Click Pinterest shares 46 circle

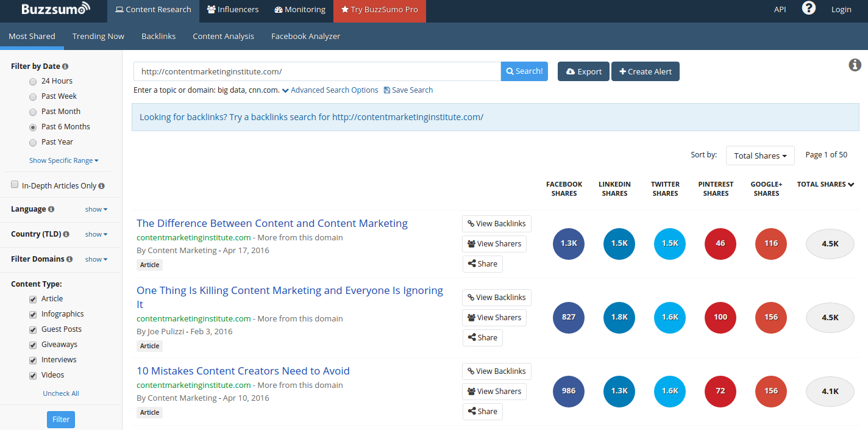click(720, 243)
